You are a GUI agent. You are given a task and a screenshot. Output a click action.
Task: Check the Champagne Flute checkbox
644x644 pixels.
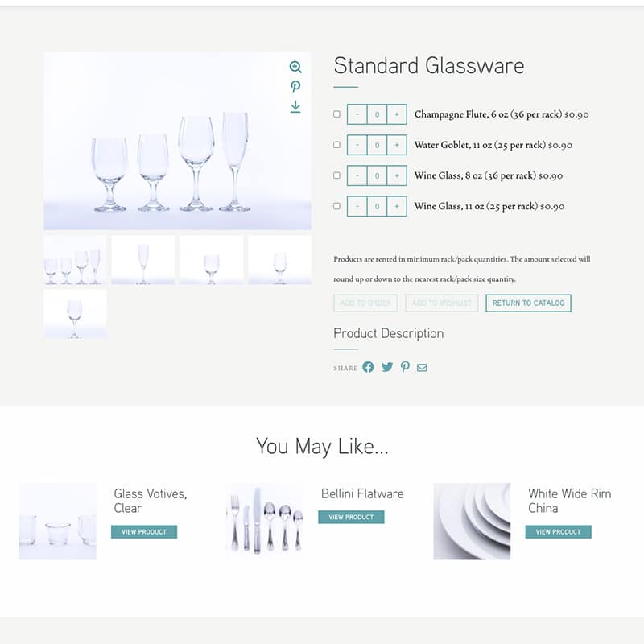(336, 114)
